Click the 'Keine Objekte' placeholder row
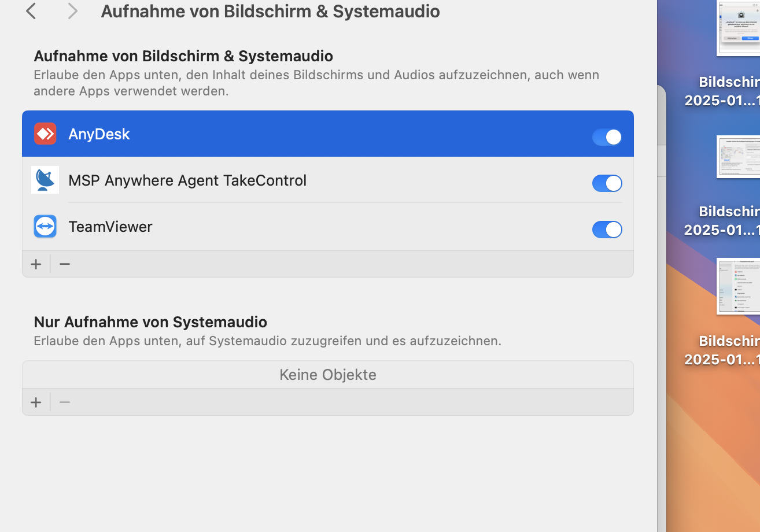 327,374
